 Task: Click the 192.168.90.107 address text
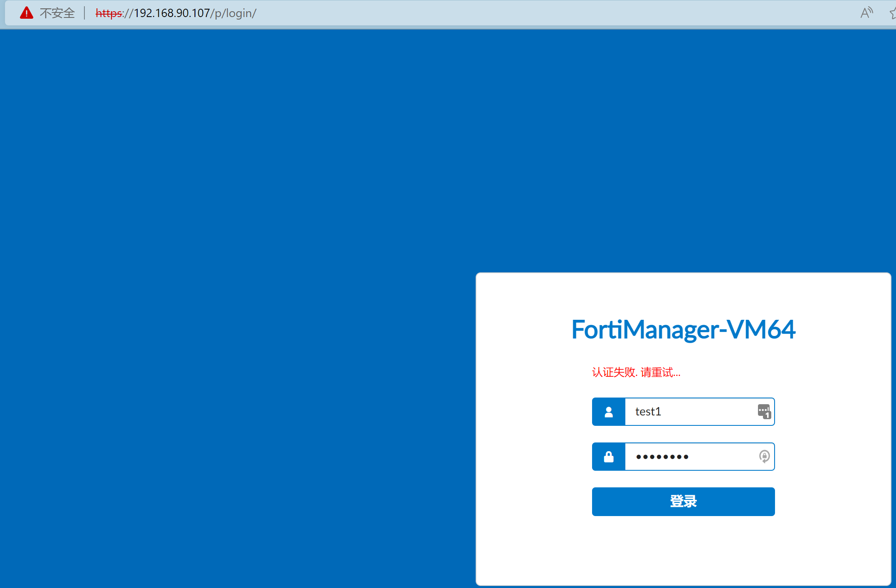(x=172, y=13)
